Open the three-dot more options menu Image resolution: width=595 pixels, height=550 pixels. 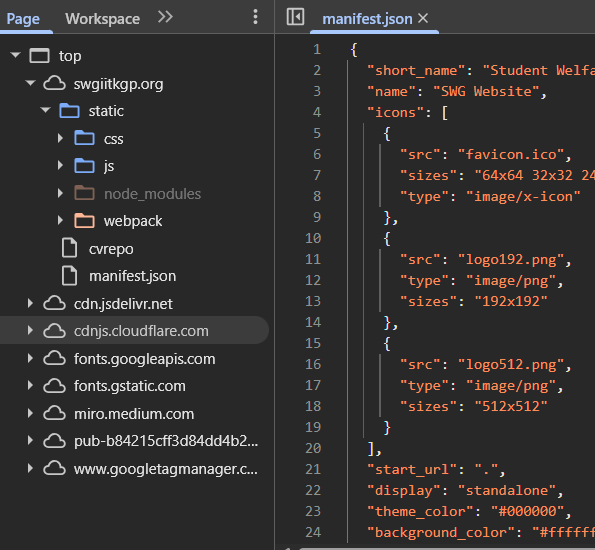255,17
